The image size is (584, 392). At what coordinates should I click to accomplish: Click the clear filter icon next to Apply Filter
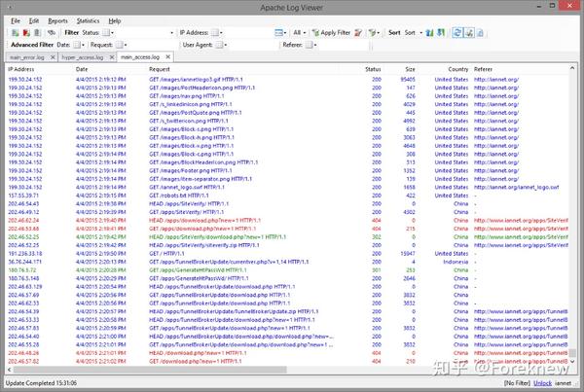(x=358, y=33)
